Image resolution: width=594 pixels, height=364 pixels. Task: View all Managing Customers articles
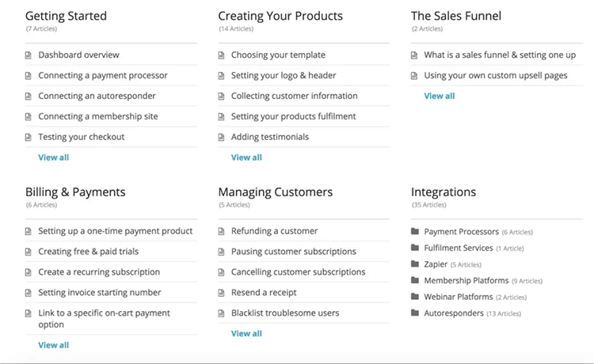coord(246,334)
